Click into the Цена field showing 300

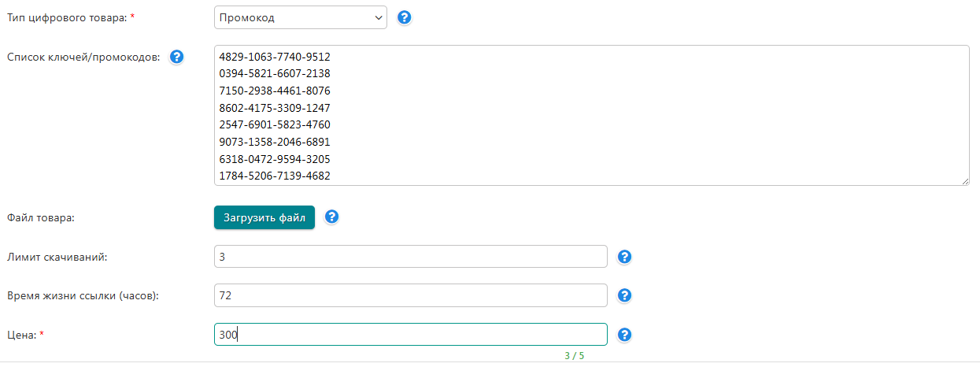click(x=410, y=335)
